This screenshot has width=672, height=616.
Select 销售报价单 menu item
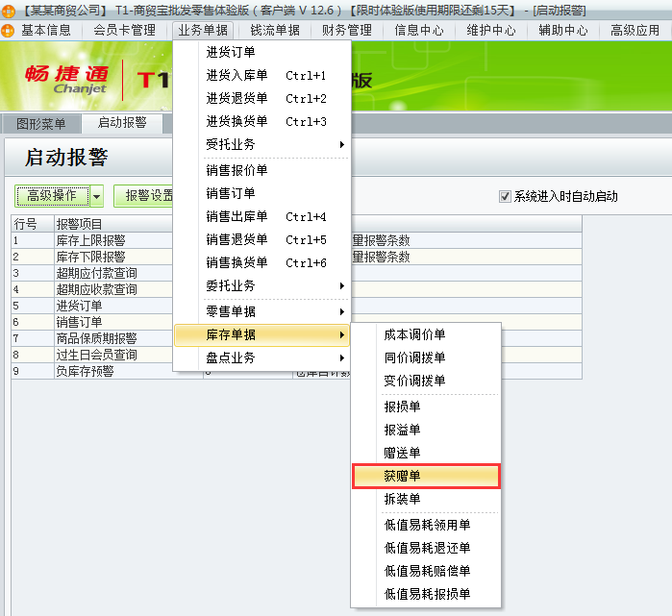coord(262,170)
